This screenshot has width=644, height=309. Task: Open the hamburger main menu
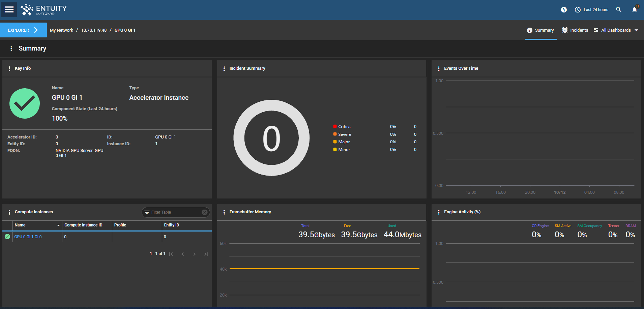pos(9,9)
